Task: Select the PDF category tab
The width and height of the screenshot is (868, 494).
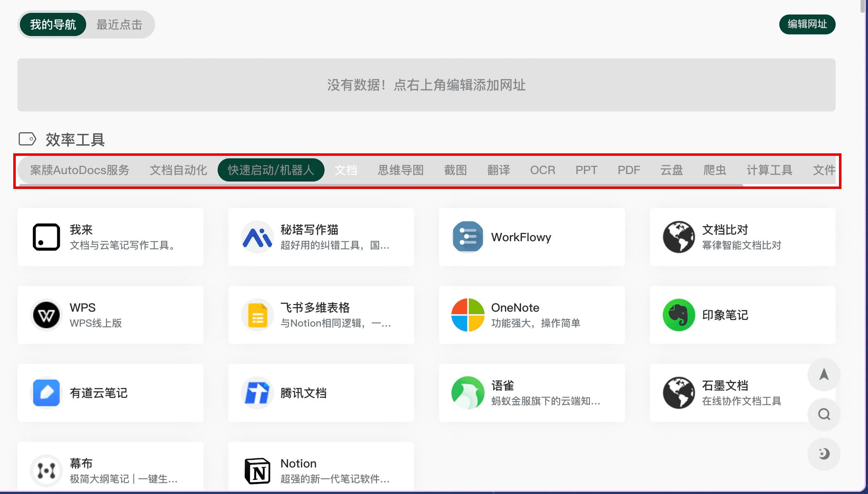Action: (629, 170)
